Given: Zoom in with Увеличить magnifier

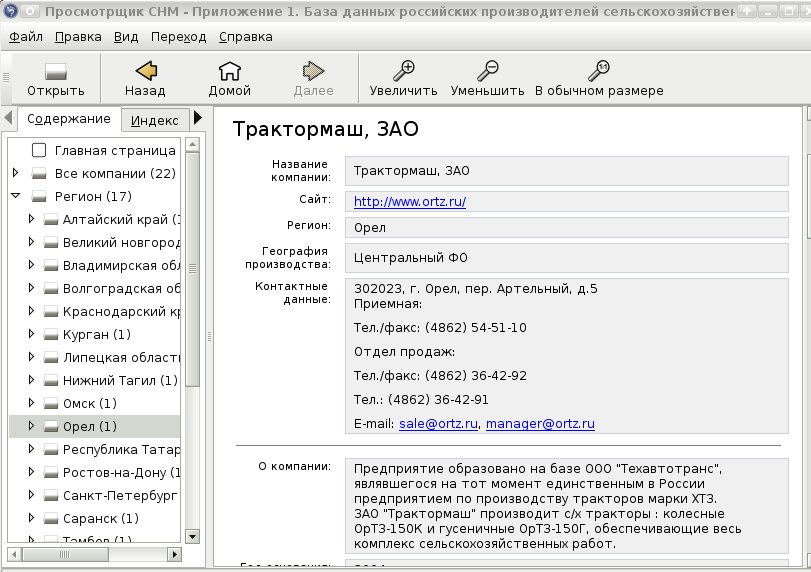Looking at the screenshot, I should (403, 71).
